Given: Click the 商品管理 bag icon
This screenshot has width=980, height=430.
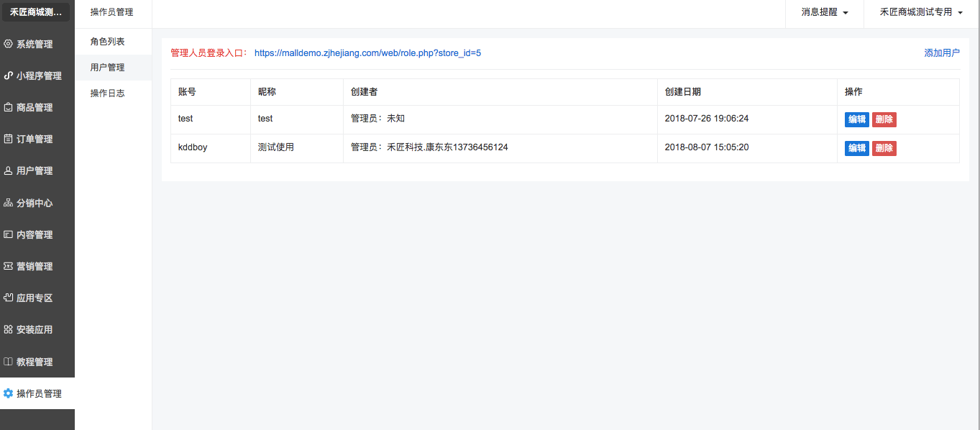Looking at the screenshot, I should pyautogui.click(x=9, y=107).
